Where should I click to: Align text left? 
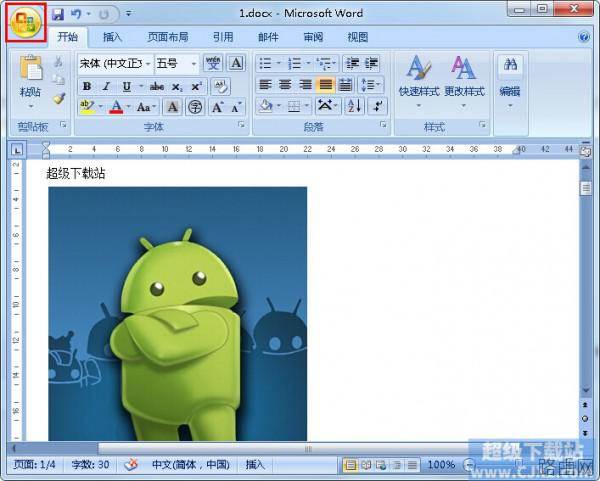[265, 85]
